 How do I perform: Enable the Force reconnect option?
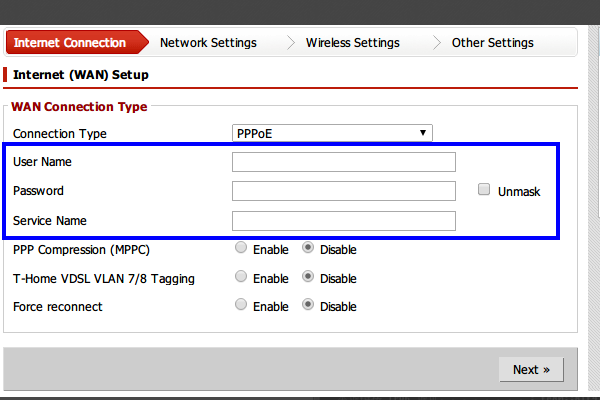(241, 306)
